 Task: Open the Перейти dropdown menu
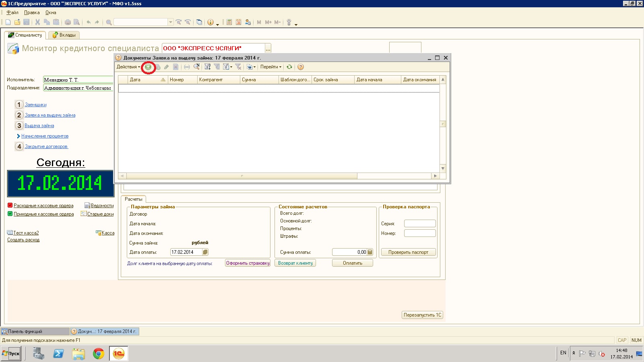271,67
